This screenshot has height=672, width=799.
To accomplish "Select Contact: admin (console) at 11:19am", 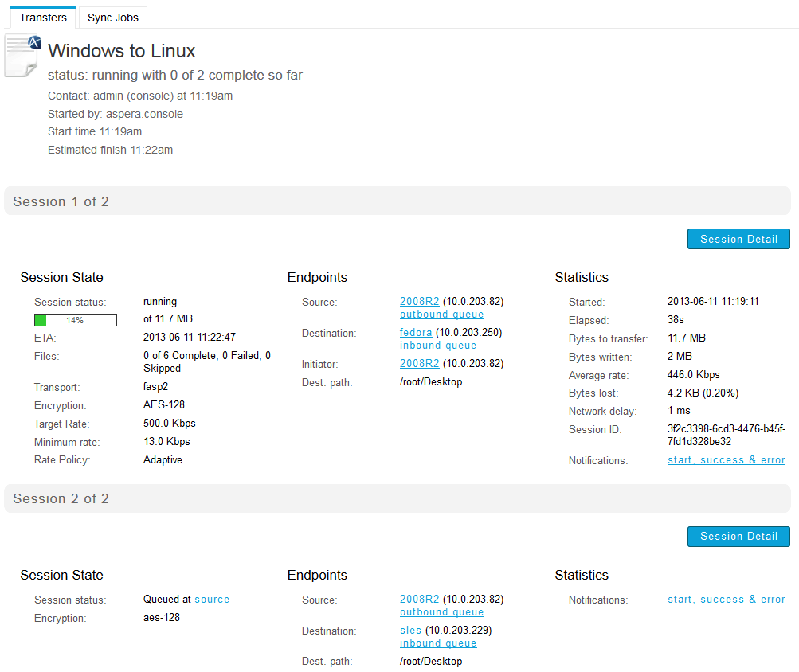I will point(140,96).
